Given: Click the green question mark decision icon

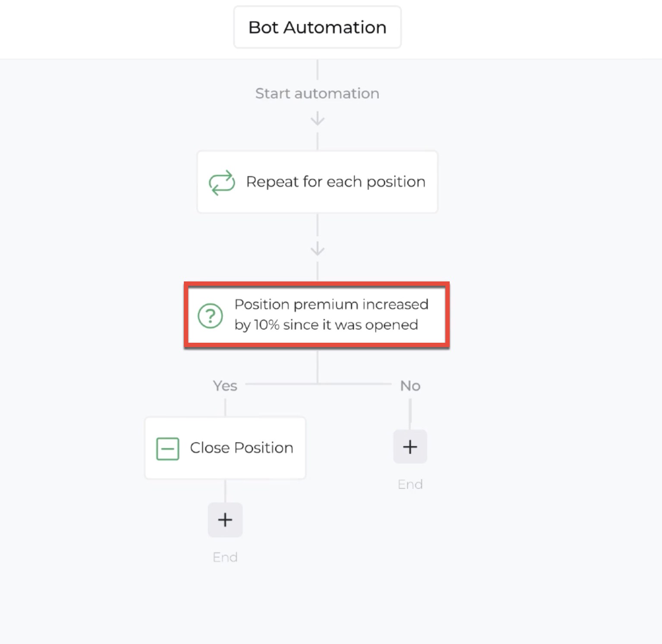Looking at the screenshot, I should [x=210, y=316].
